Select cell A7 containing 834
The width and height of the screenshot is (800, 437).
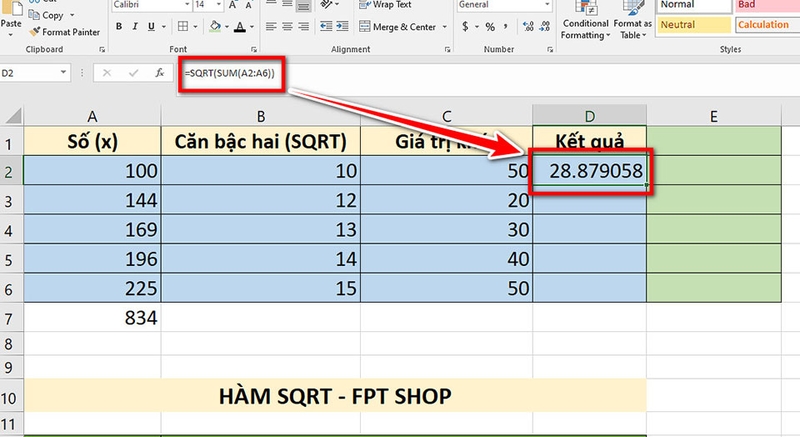point(92,318)
